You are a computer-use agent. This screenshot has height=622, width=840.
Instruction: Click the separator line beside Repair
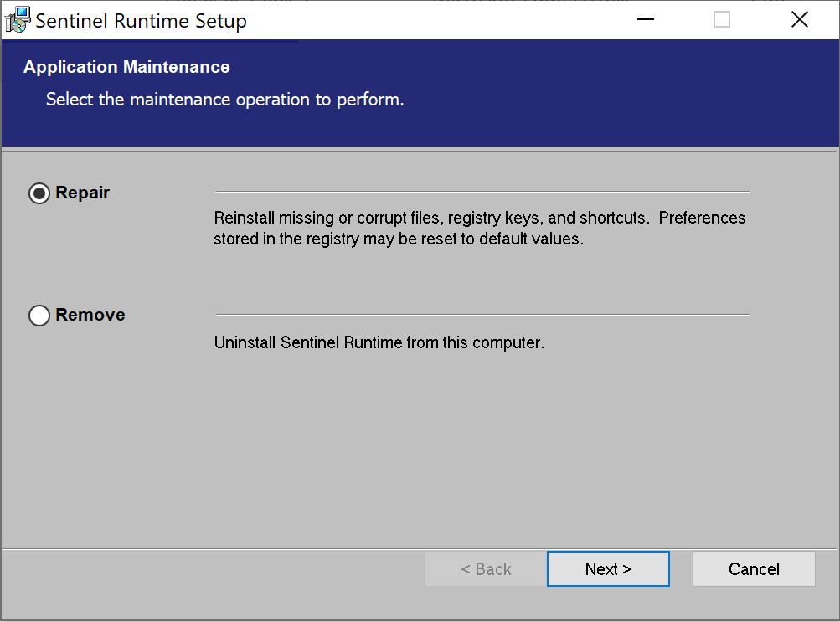point(482,192)
